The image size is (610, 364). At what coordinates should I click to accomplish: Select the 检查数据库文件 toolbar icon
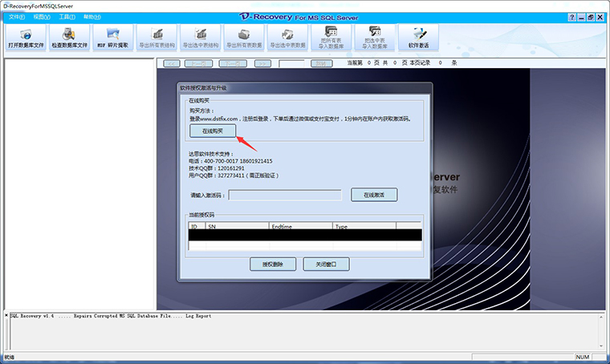(70, 38)
